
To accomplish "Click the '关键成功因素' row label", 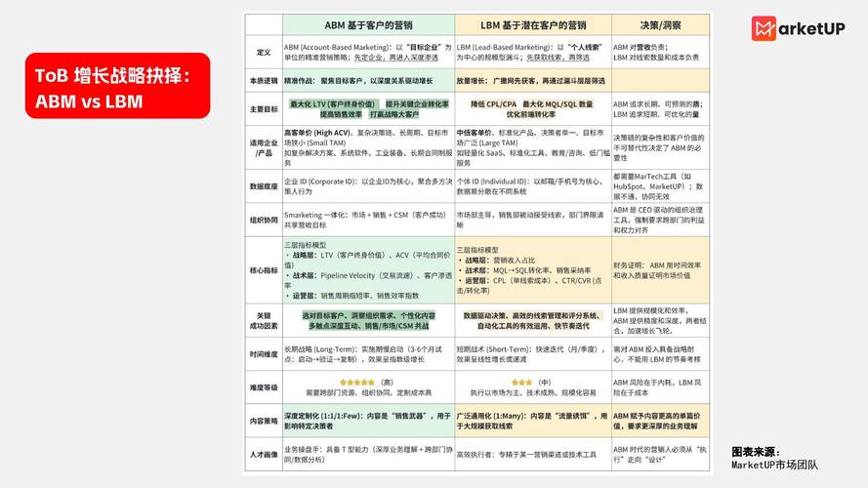I will [264, 321].
